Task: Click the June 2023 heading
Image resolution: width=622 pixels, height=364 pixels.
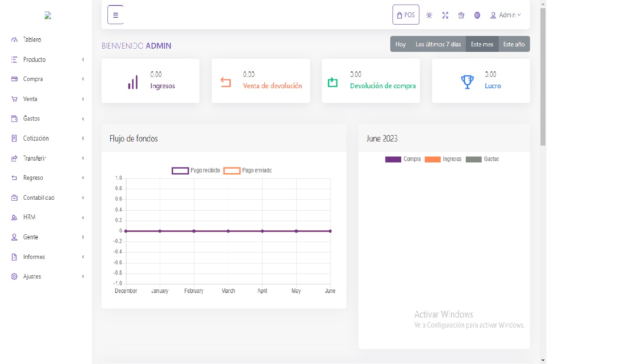Action: pos(382,139)
